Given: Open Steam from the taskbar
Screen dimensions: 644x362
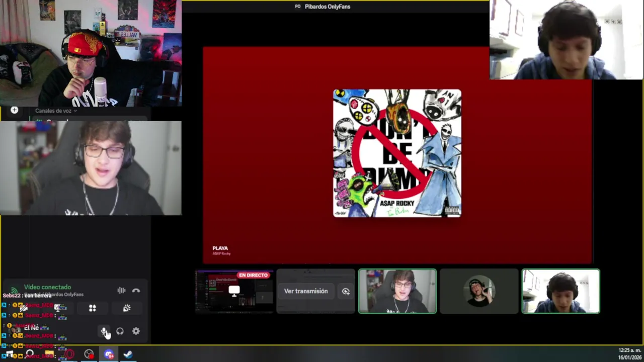Looking at the screenshot, I should [128, 354].
